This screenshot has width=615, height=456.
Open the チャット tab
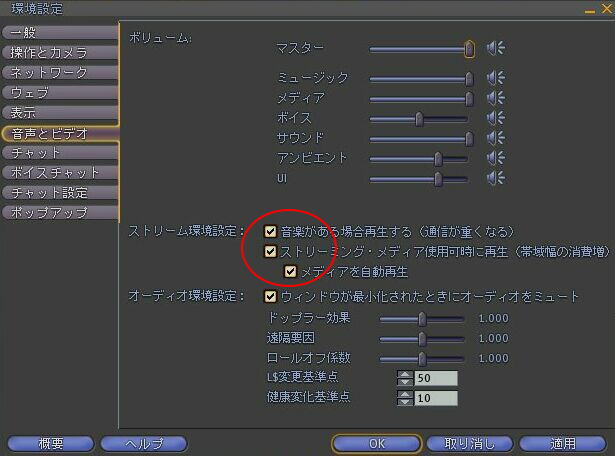[x=60, y=153]
